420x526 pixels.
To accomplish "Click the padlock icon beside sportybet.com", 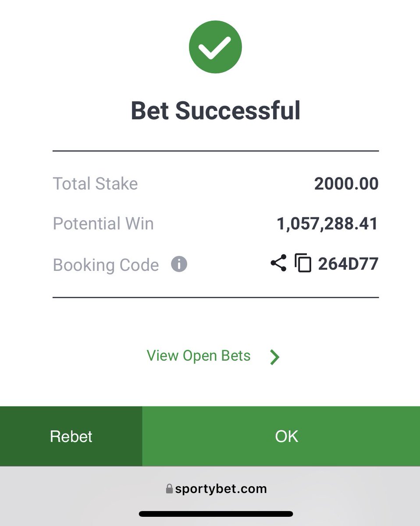I will click(169, 489).
